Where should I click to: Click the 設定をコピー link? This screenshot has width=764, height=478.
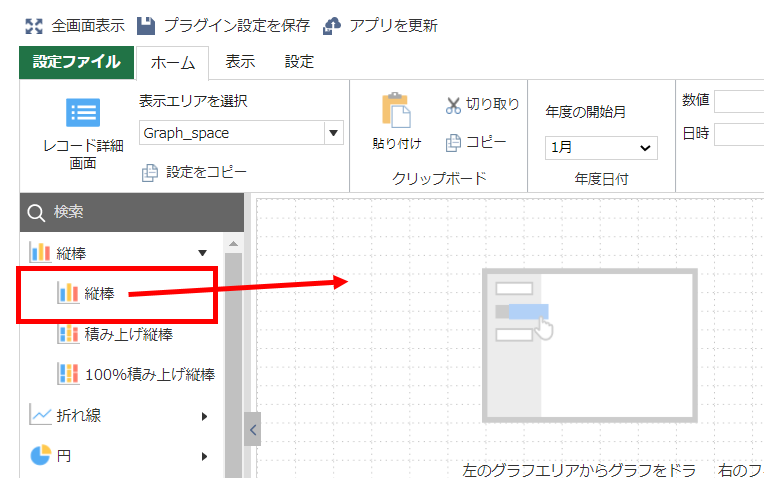207,172
